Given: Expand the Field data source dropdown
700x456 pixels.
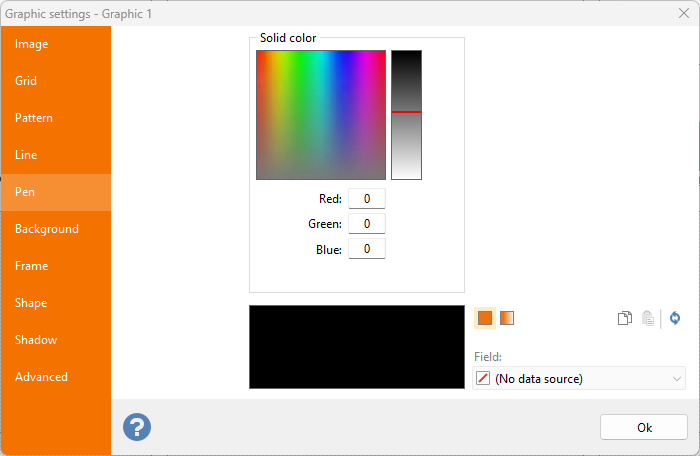Looking at the screenshot, I should point(677,379).
